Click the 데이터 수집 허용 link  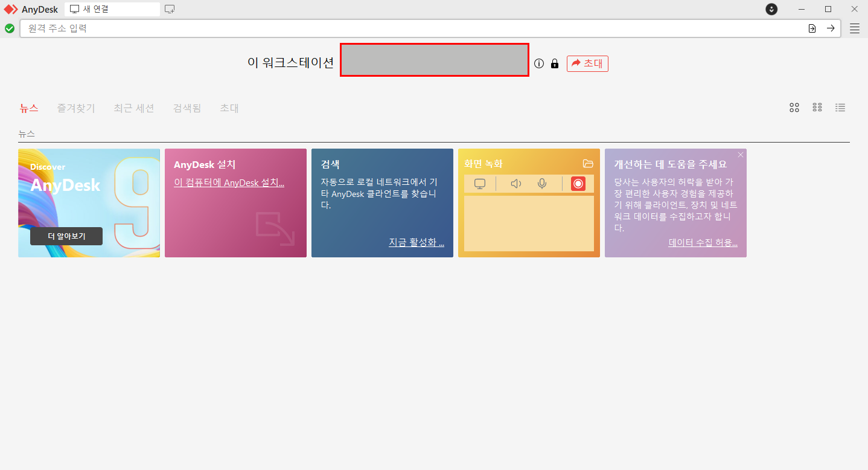pyautogui.click(x=703, y=242)
